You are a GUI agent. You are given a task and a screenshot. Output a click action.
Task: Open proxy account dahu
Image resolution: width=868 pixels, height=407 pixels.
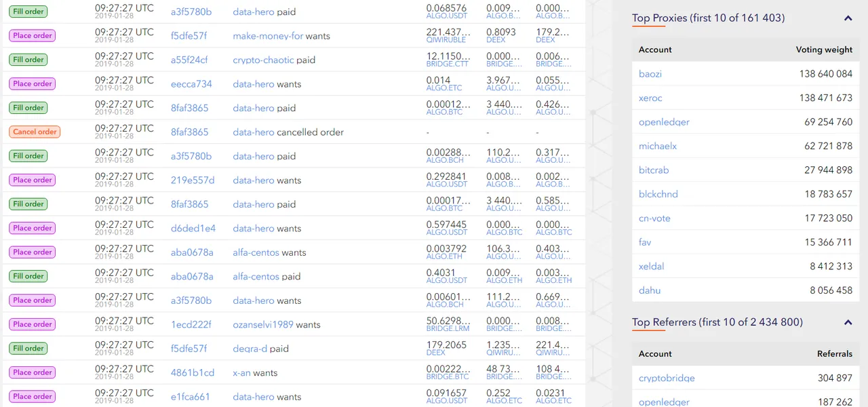click(x=650, y=290)
